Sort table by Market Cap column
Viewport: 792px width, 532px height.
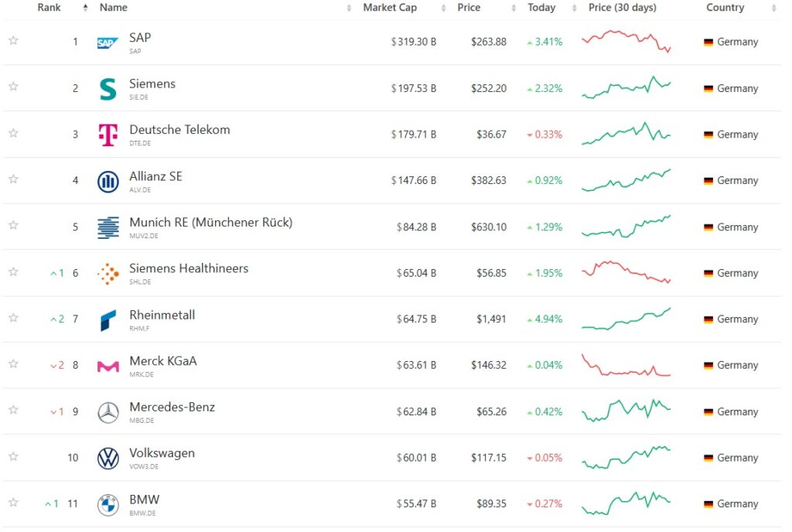(390, 8)
